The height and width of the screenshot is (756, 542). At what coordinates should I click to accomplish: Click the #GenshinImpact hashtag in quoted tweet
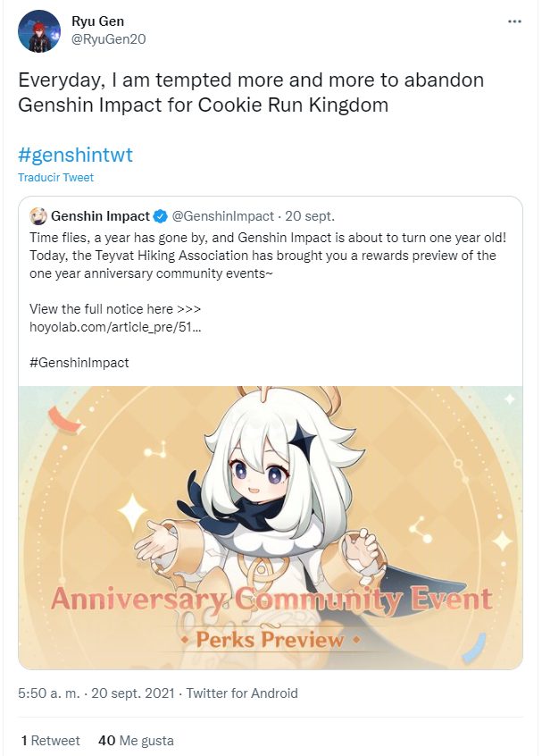tap(79, 363)
